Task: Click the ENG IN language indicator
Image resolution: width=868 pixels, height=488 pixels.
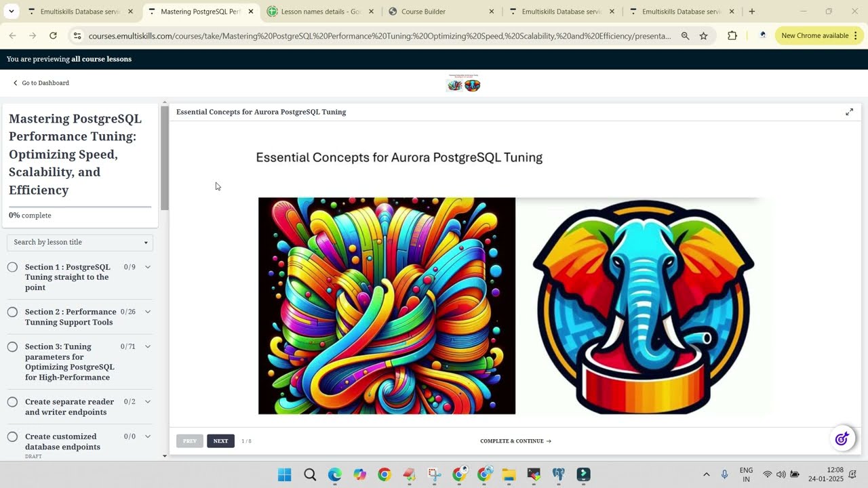Action: click(746, 474)
